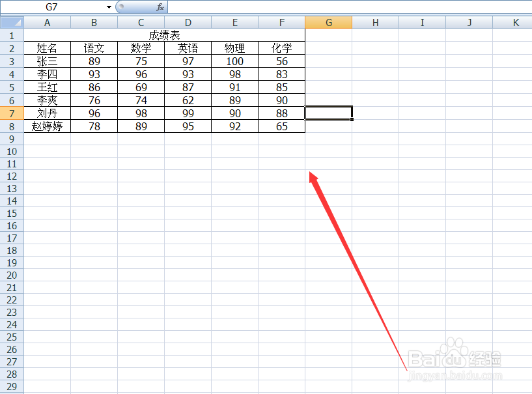Select column D header
The image size is (532, 394).
188,22
